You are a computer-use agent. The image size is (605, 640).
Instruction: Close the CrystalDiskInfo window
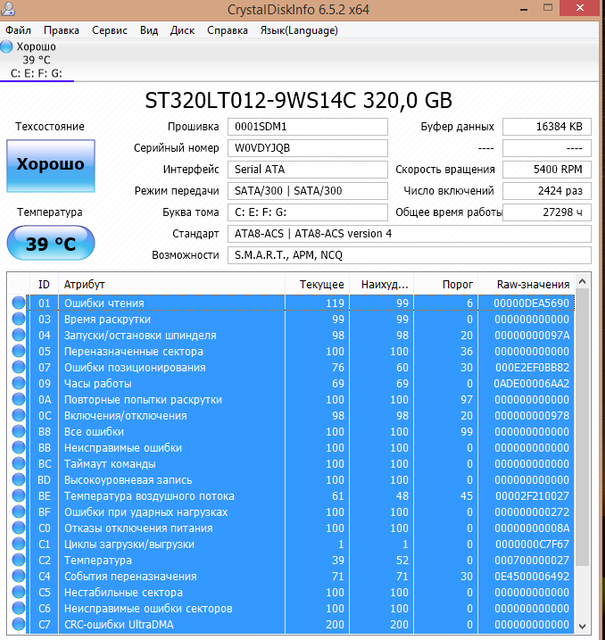coord(580,8)
